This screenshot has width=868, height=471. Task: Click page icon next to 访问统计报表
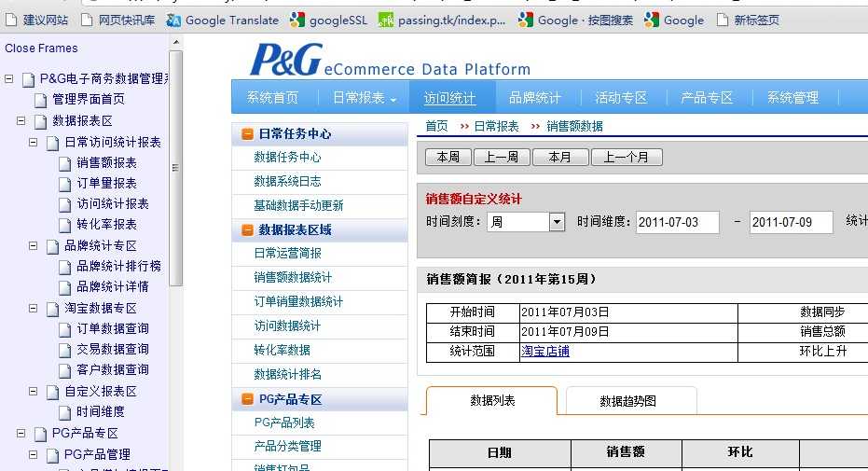(x=64, y=205)
